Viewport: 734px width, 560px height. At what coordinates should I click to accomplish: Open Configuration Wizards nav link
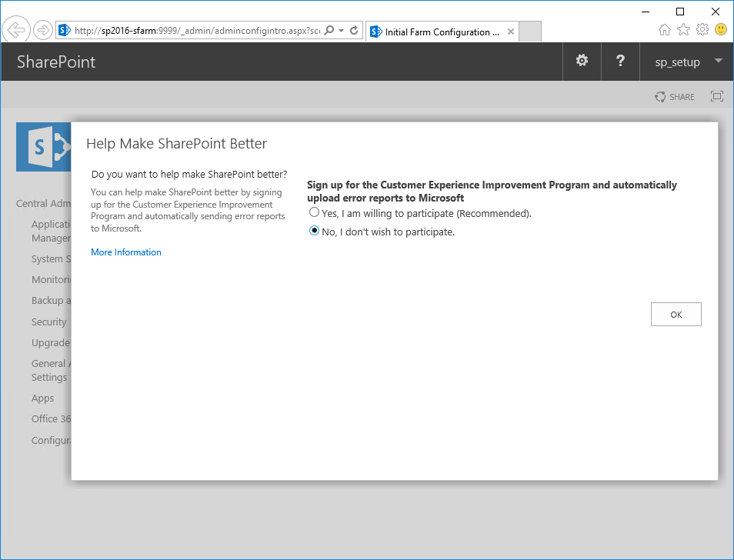click(51, 440)
